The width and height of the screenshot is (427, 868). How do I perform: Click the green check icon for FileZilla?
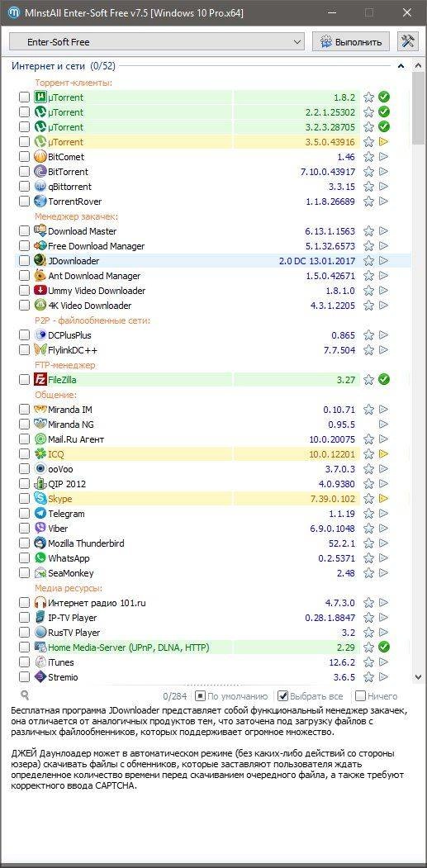(383, 380)
